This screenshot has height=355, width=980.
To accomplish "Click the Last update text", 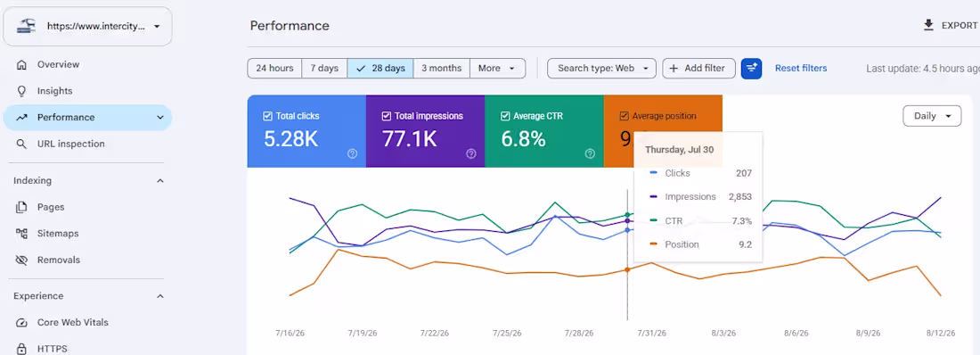I will coord(922,69).
